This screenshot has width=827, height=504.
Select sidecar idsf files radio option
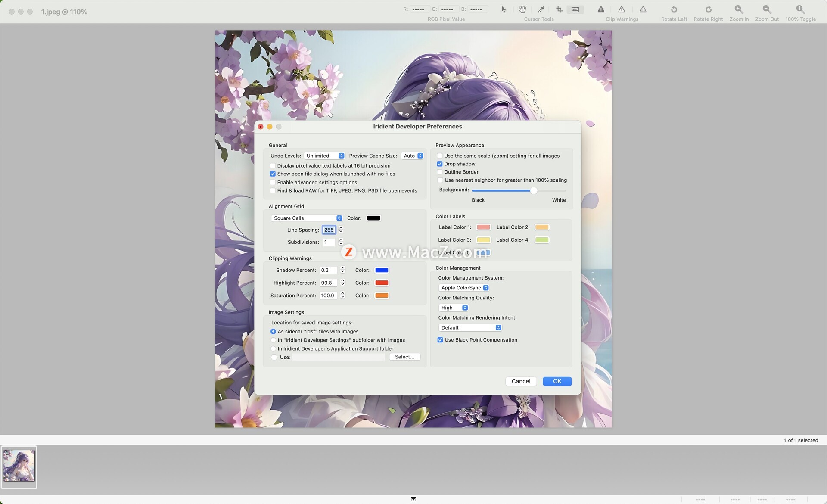(x=273, y=332)
